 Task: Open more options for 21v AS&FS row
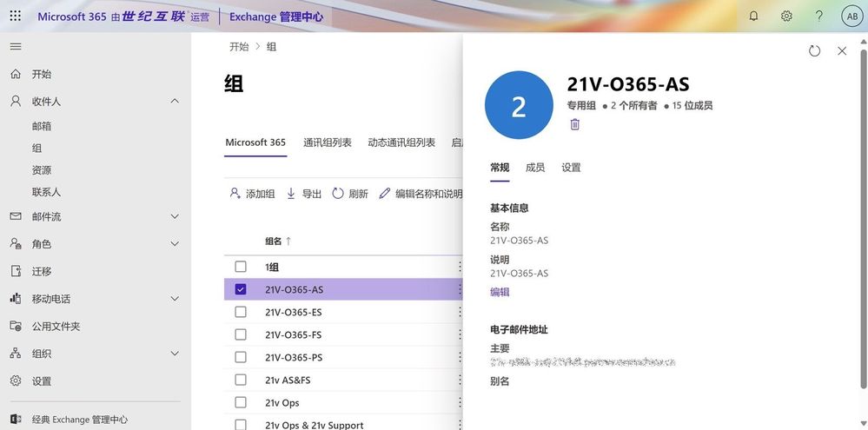460,380
